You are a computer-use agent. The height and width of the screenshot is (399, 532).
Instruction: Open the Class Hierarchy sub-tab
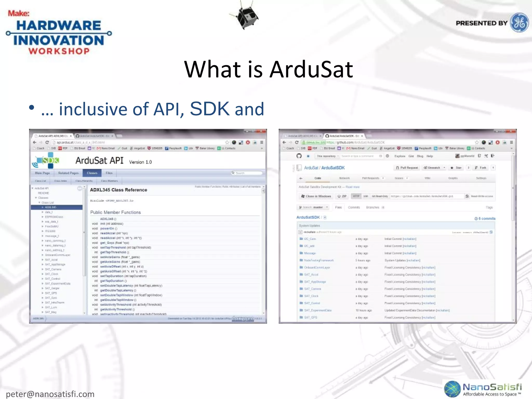click(x=84, y=181)
